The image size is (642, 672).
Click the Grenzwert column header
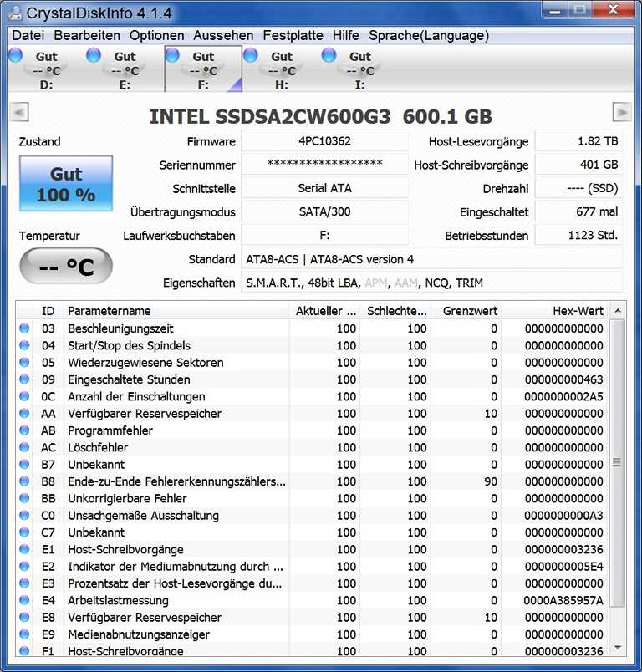tap(466, 311)
